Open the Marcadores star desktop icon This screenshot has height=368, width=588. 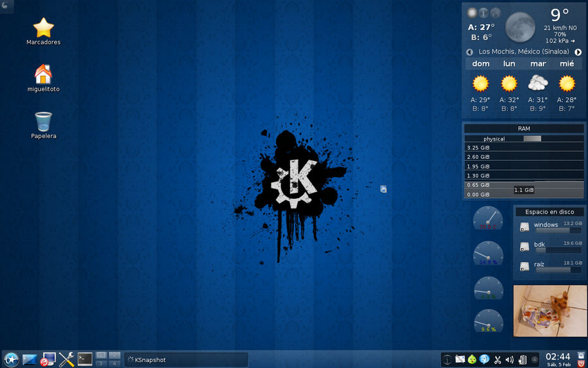(44, 31)
